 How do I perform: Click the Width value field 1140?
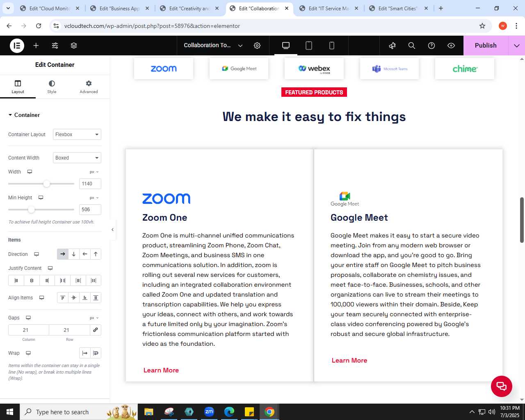(x=90, y=184)
